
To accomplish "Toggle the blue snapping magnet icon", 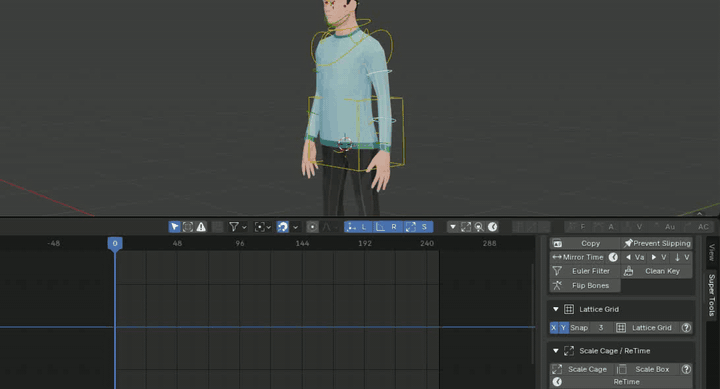I will (x=283, y=227).
